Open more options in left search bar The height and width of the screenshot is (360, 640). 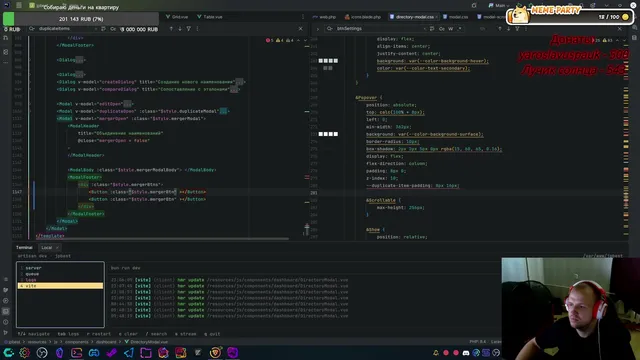point(198,29)
